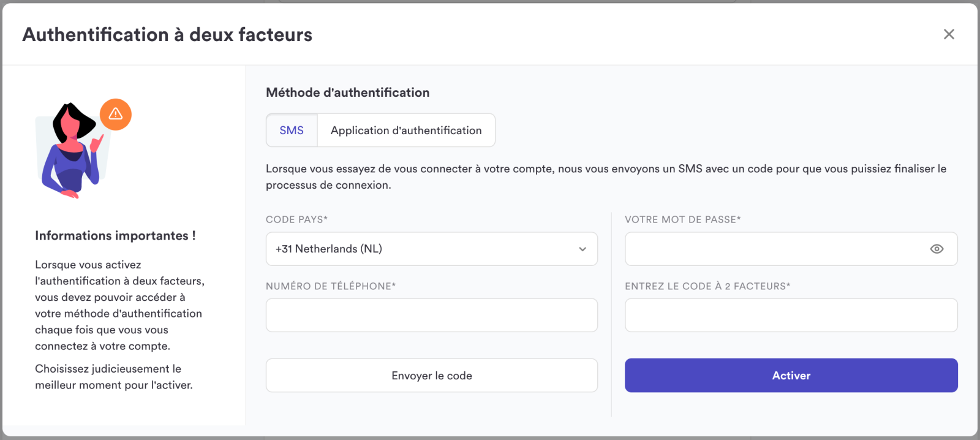Click the Méthode d'authentification heading
Screen dimensions: 980x440
[x=347, y=93]
